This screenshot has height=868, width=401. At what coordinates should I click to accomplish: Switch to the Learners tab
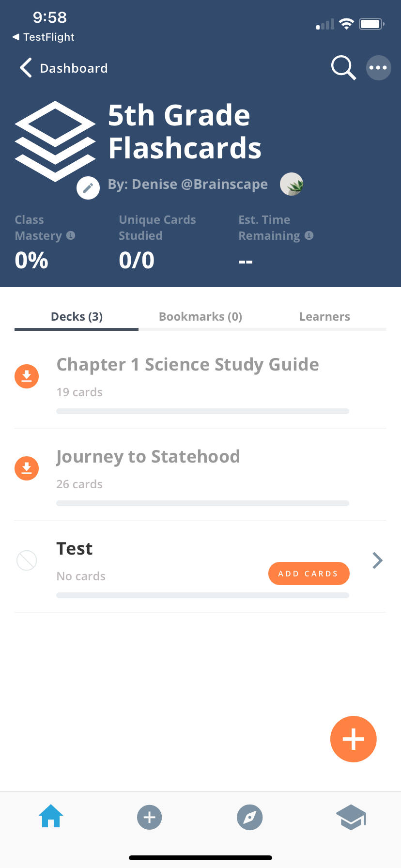pos(324,317)
